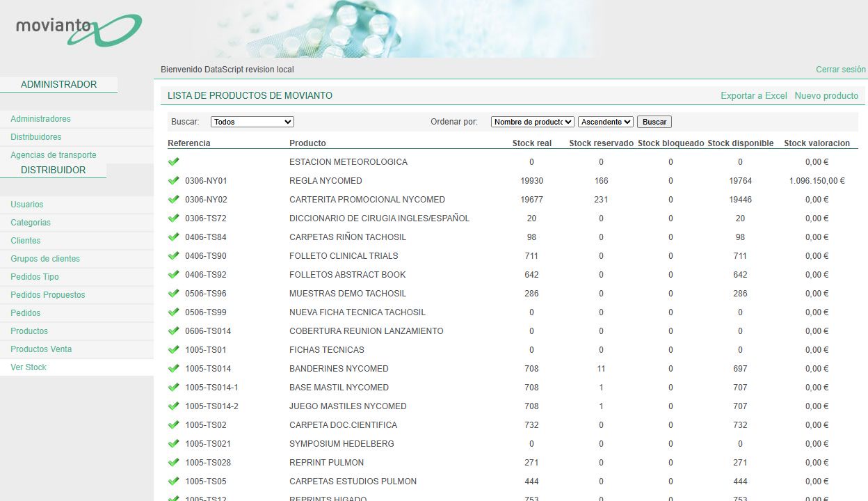Click product COBERTURA REUNION LANZAMIENTO
The image size is (868, 501).
[367, 331]
